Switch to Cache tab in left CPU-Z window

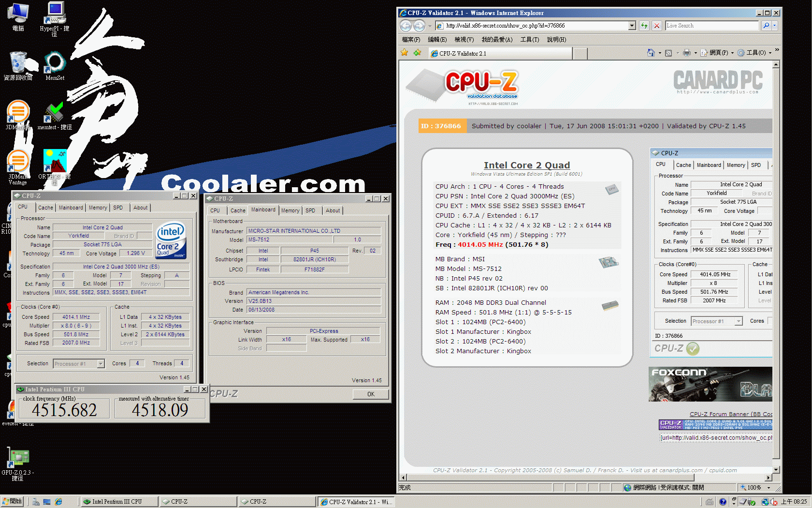[45, 208]
